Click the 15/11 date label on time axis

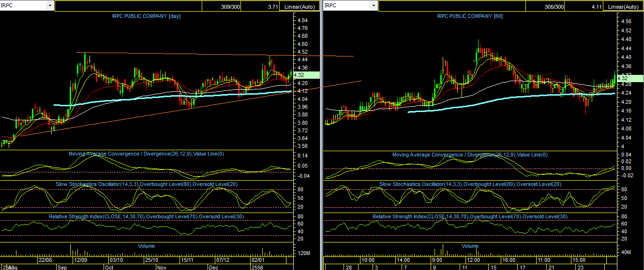point(187,259)
